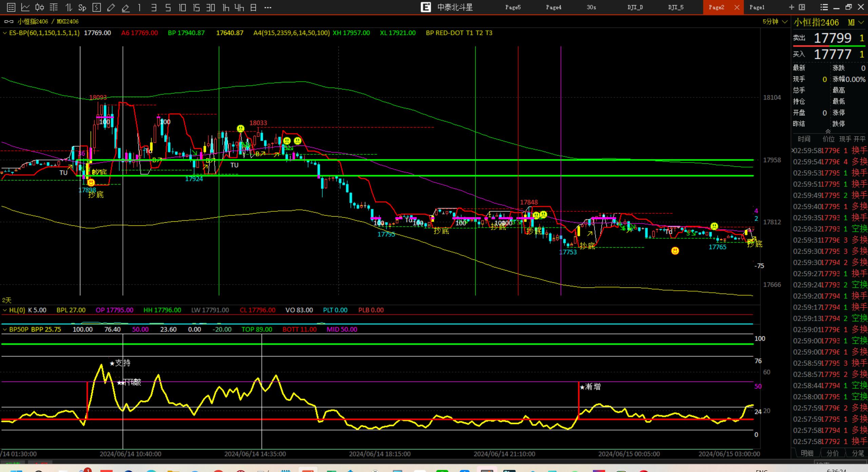This screenshot has height=472, width=868.
Task: Collapse the ES-BP indicator legend
Action: coord(5,33)
